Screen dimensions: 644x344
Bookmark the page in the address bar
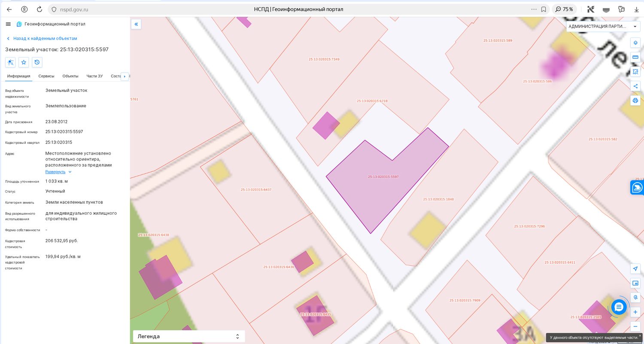[544, 9]
